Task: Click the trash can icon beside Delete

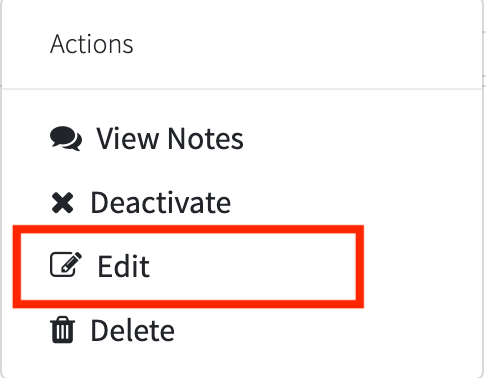Action: pyautogui.click(x=63, y=330)
